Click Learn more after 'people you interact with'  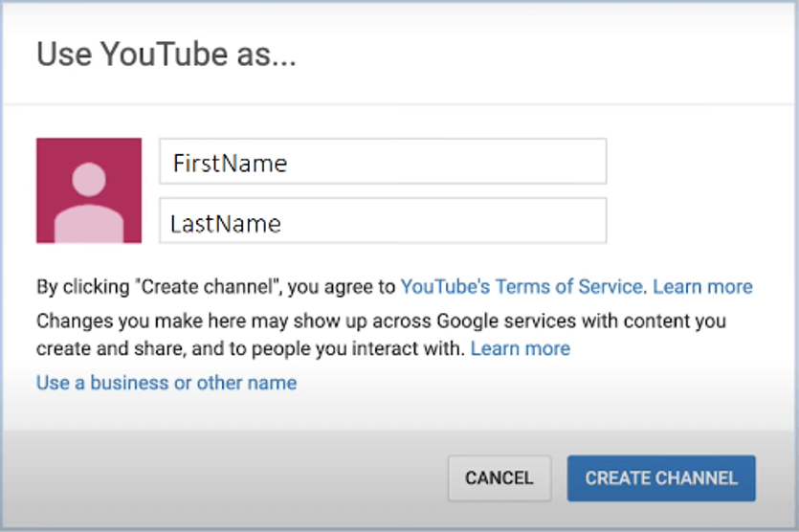[521, 348]
